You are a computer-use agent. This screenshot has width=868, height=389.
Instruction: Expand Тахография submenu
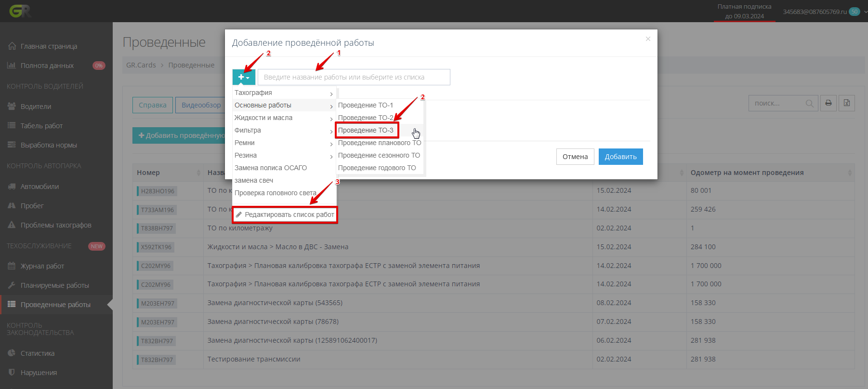coord(284,93)
